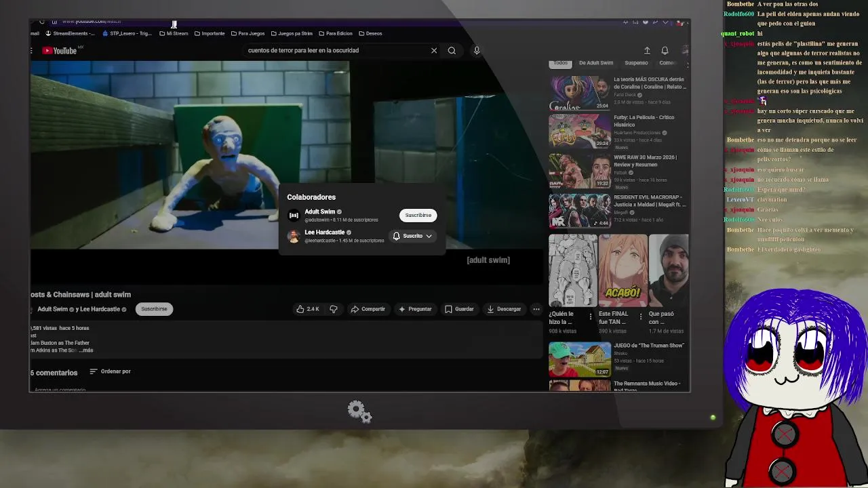Expand the description with '...más'
868x488 pixels.
tap(85, 350)
